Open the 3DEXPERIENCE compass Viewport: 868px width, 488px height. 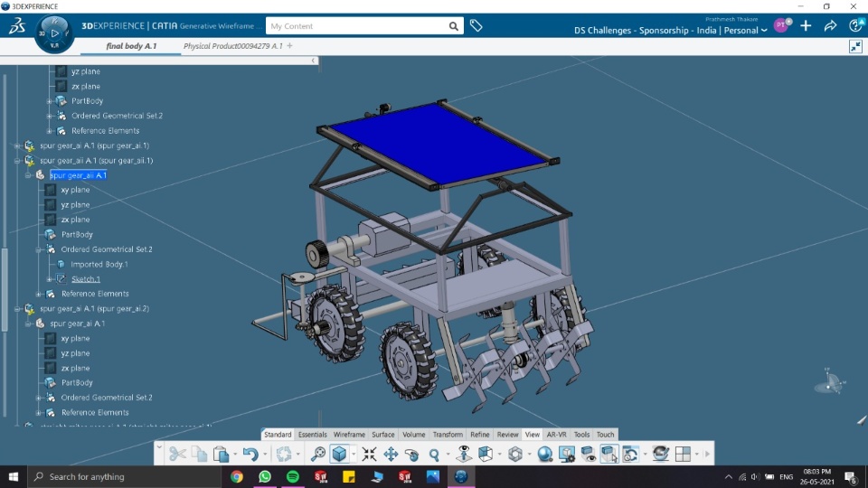click(54, 33)
